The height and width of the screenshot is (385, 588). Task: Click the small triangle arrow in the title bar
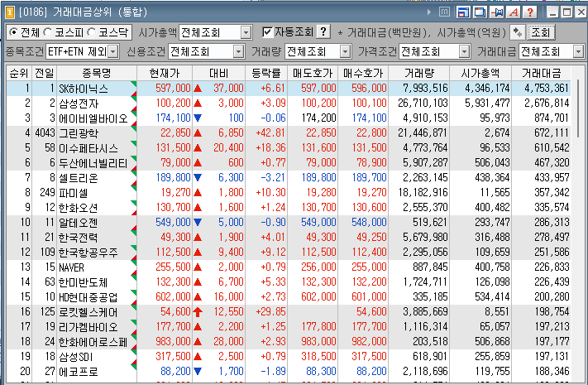click(x=429, y=12)
